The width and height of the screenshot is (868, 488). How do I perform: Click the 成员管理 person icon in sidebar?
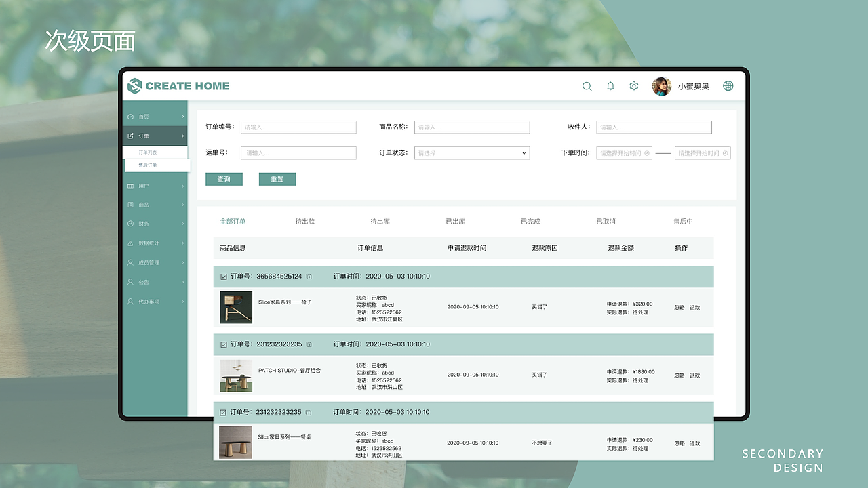click(131, 262)
